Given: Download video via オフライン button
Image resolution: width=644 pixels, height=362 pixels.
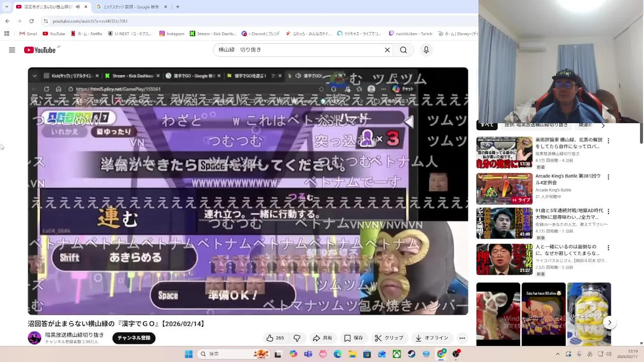Looking at the screenshot, I should (432, 338).
